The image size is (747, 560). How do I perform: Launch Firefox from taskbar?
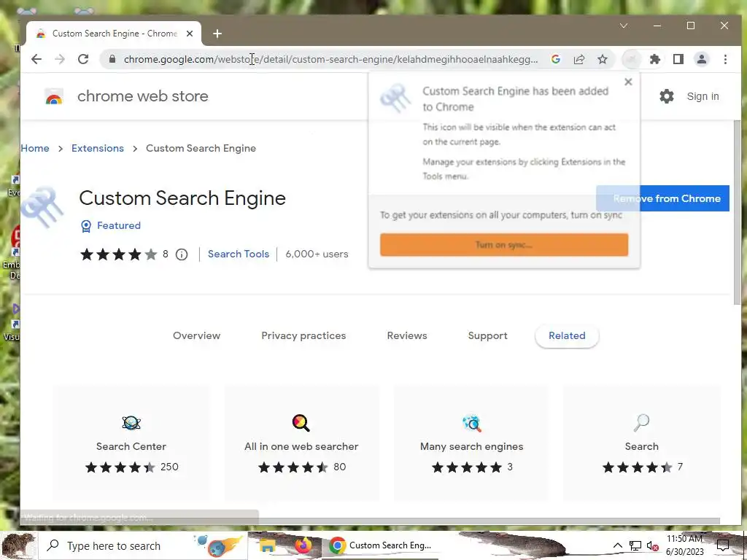point(303,545)
